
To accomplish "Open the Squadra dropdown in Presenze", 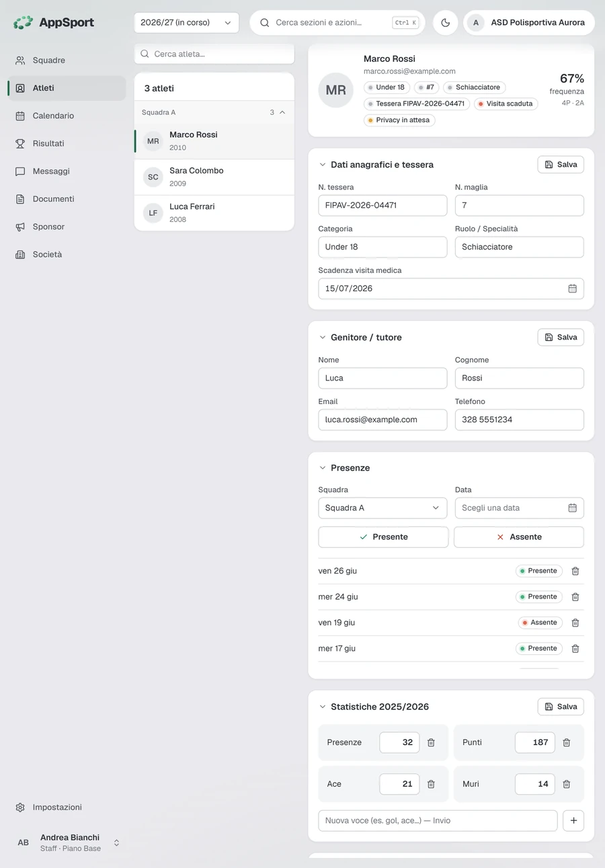I will (382, 508).
